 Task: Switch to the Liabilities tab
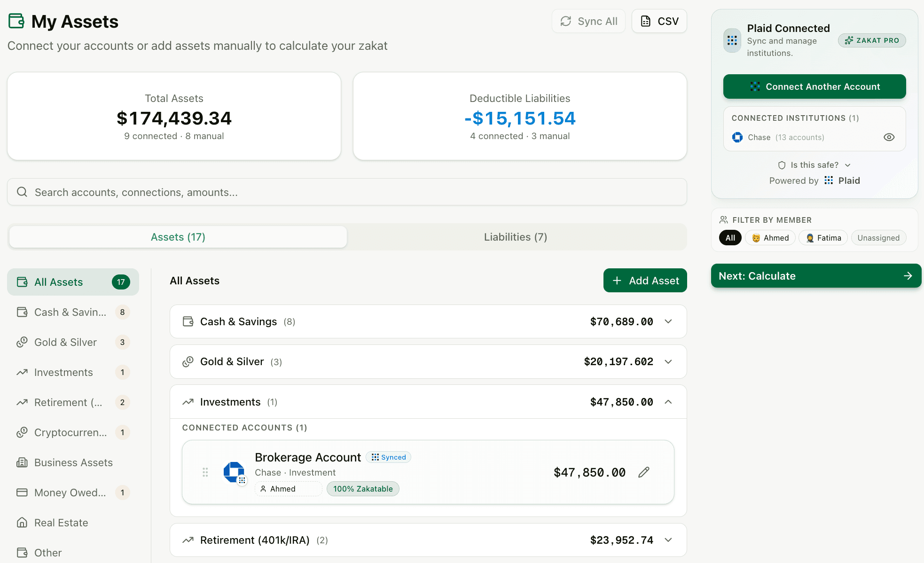(x=515, y=237)
